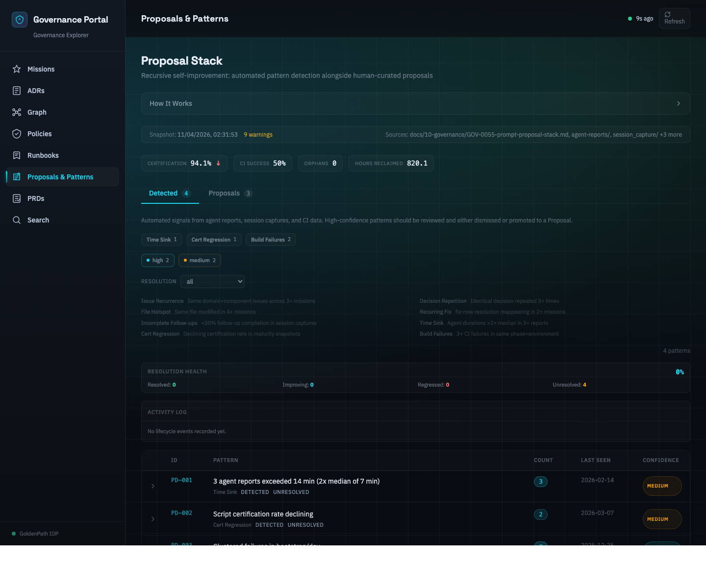Select the Missions star icon

16,69
